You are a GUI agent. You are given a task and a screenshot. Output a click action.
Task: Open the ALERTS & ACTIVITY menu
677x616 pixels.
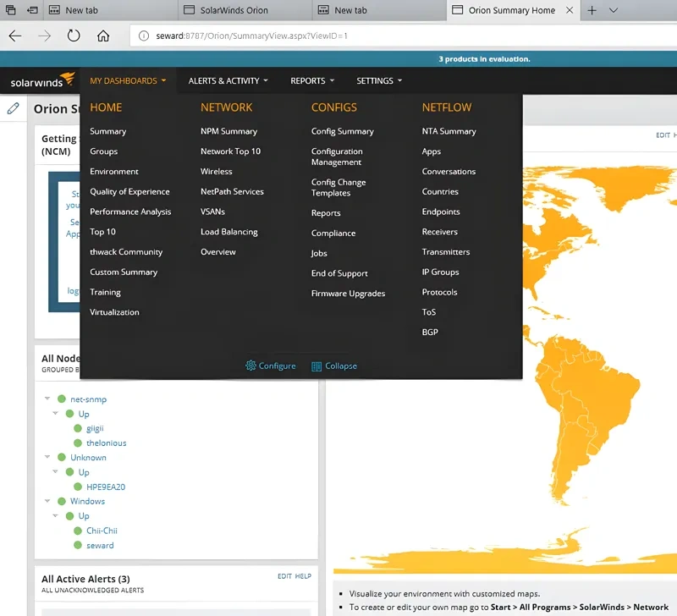pos(227,80)
